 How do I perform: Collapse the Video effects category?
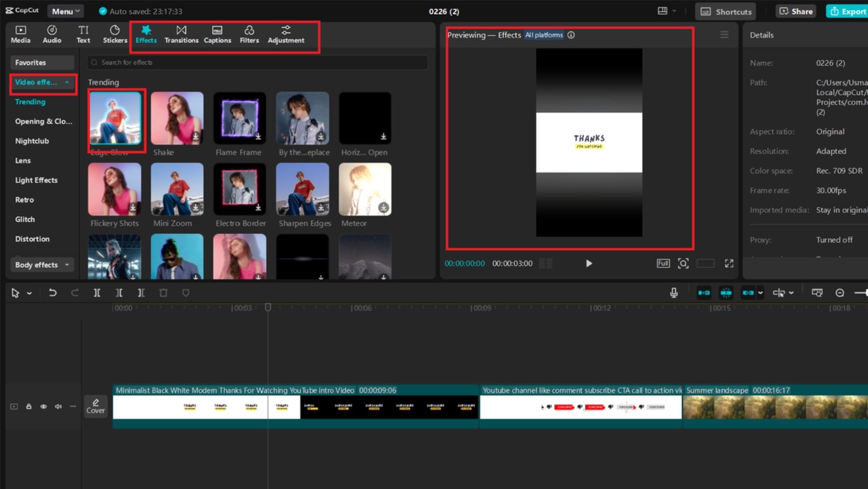pyautogui.click(x=42, y=82)
